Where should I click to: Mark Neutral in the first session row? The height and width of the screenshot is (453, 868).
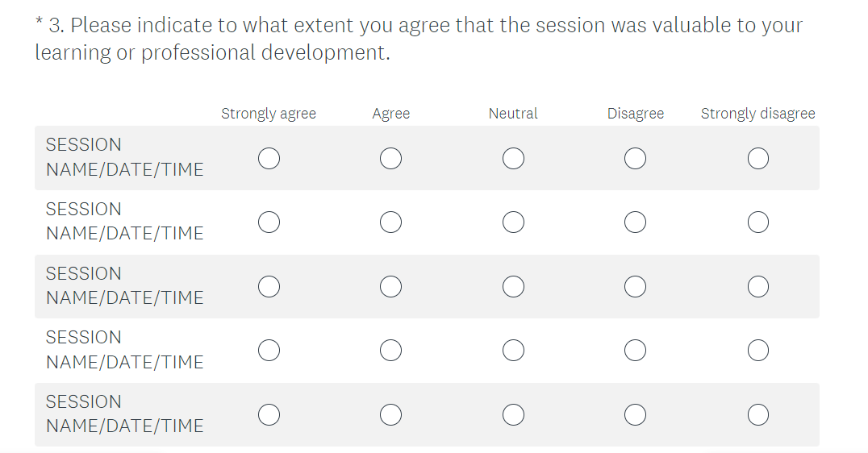point(513,159)
